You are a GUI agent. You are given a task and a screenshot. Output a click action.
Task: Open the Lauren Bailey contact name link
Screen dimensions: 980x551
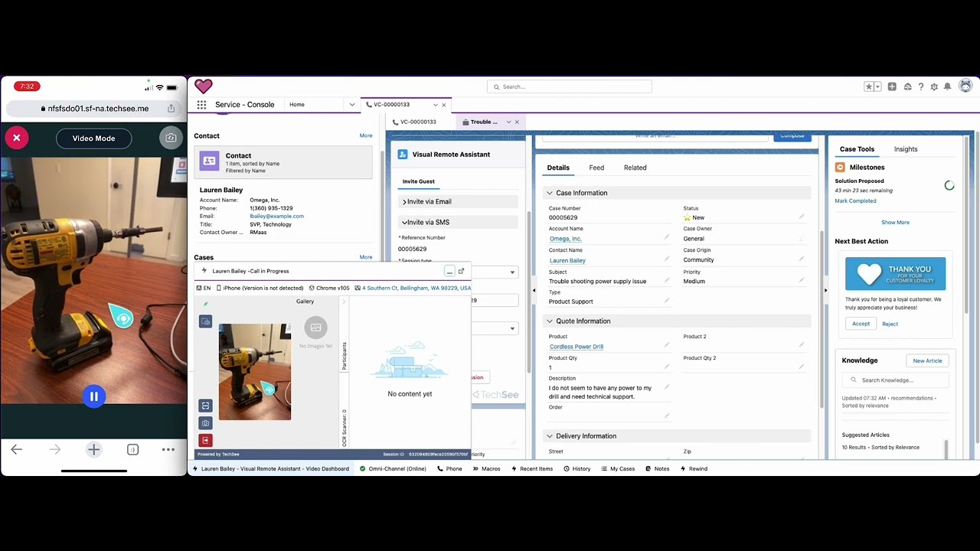pyautogui.click(x=567, y=260)
